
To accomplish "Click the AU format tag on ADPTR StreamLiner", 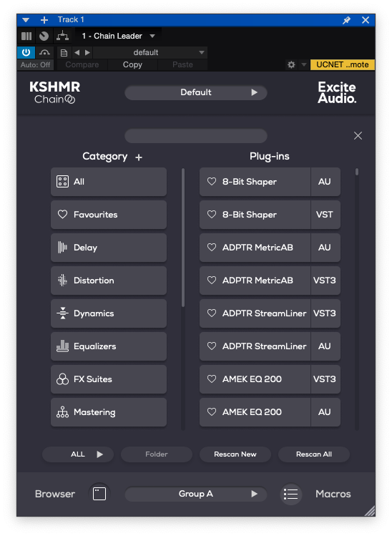I will pos(325,346).
